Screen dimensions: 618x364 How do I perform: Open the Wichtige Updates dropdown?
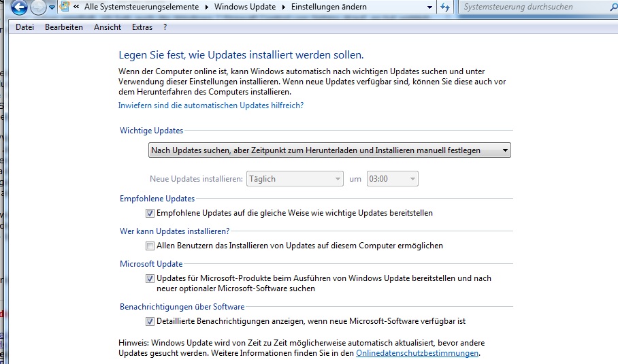[x=329, y=150]
